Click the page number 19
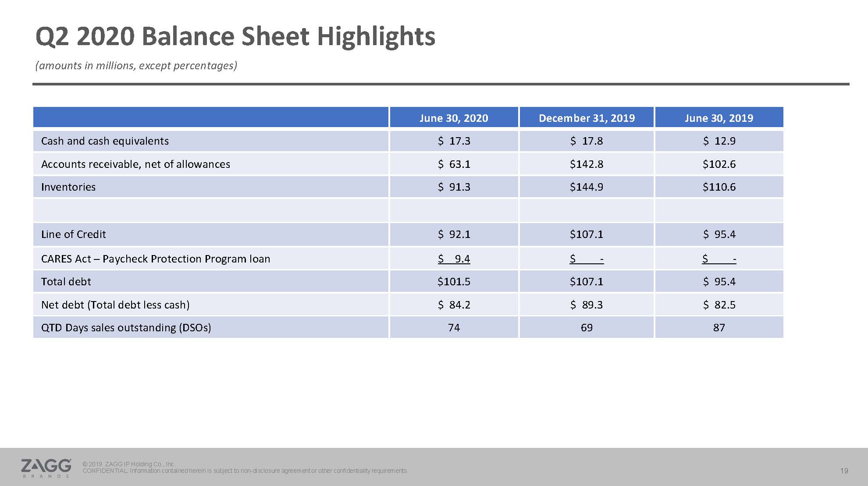Screen dimensions: 868x486 pos(844,471)
